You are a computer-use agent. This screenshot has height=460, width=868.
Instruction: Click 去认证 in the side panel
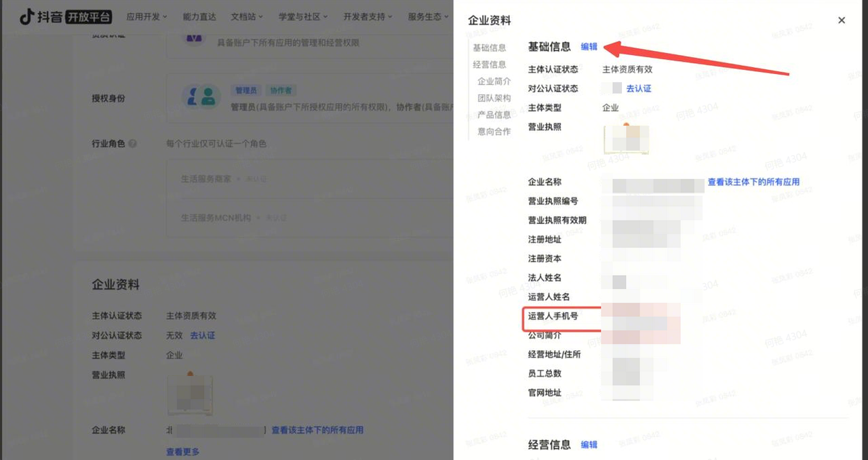tap(638, 88)
